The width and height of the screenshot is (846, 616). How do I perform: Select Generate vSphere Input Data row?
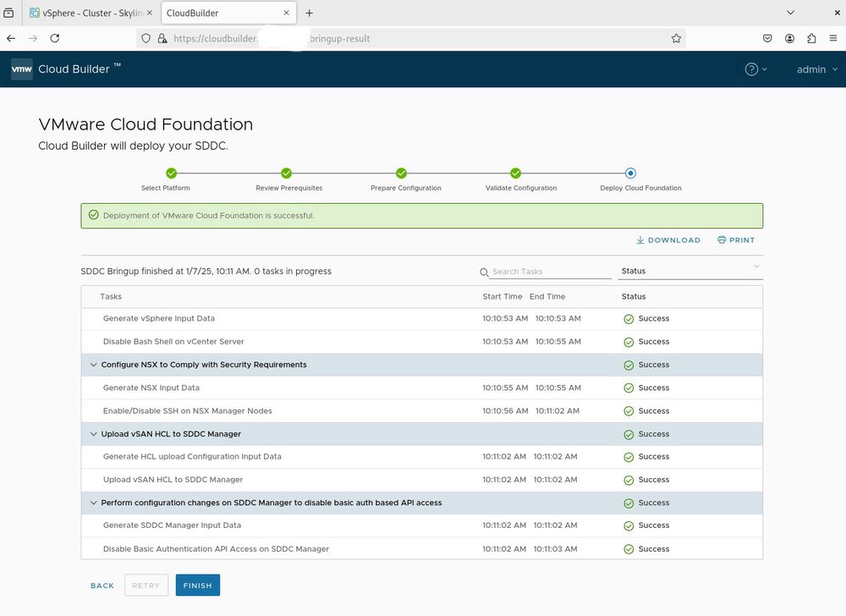tap(422, 319)
